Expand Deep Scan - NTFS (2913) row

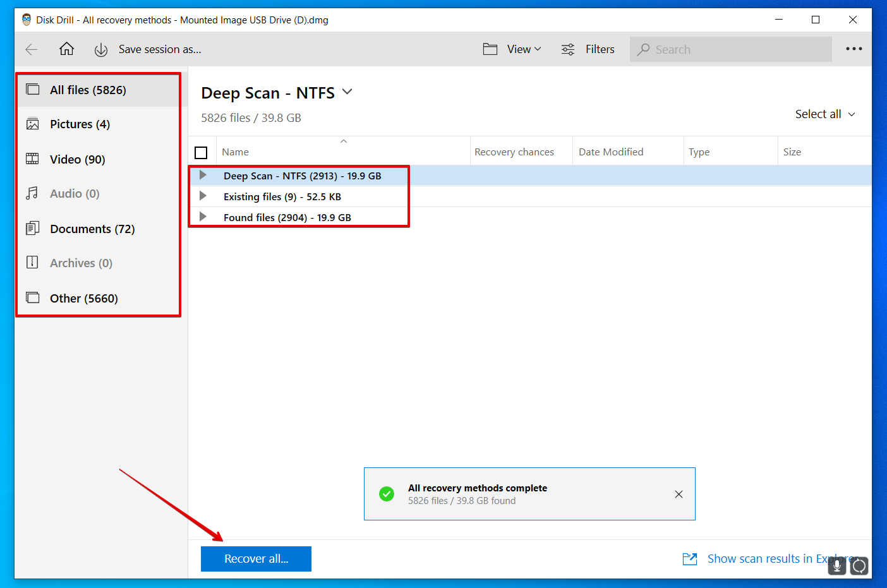(x=203, y=175)
